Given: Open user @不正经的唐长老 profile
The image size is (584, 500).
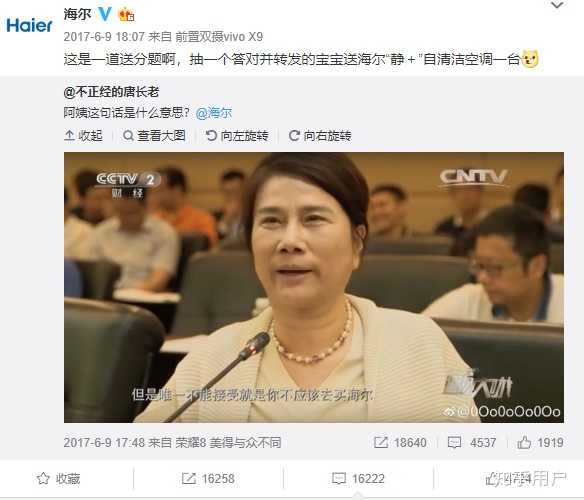Looking at the screenshot, I should tap(111, 92).
